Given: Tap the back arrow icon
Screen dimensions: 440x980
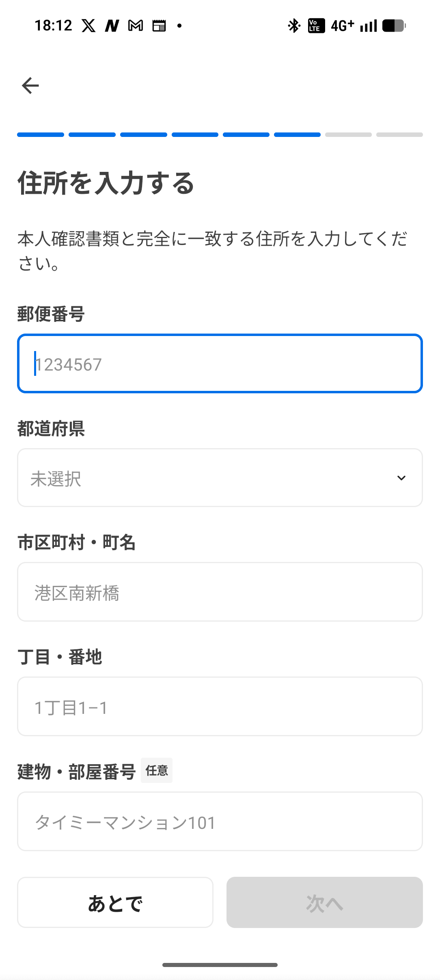Looking at the screenshot, I should pos(30,86).
